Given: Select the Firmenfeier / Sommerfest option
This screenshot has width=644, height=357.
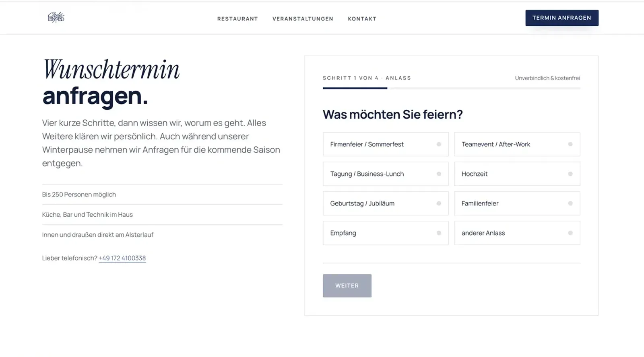Looking at the screenshot, I should (386, 144).
